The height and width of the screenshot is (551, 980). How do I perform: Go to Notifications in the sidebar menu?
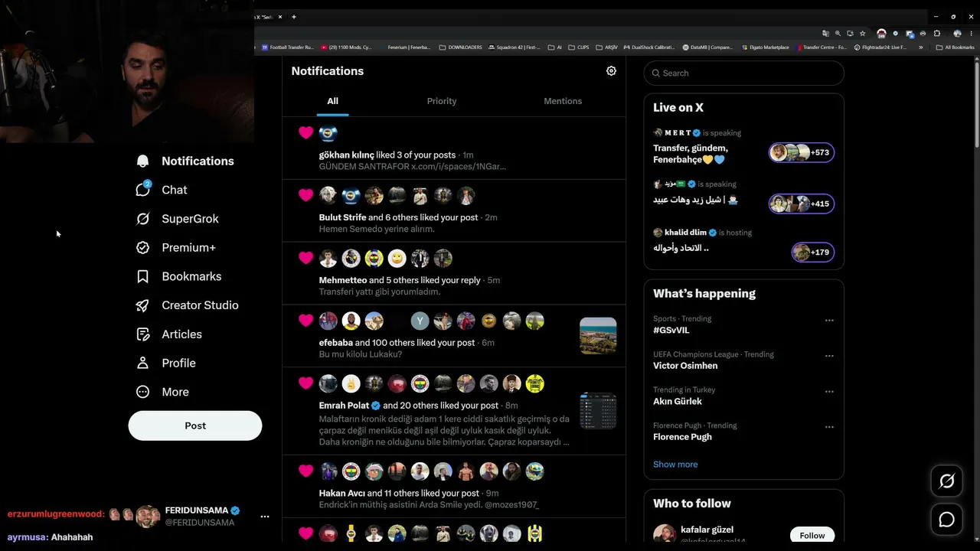198,161
